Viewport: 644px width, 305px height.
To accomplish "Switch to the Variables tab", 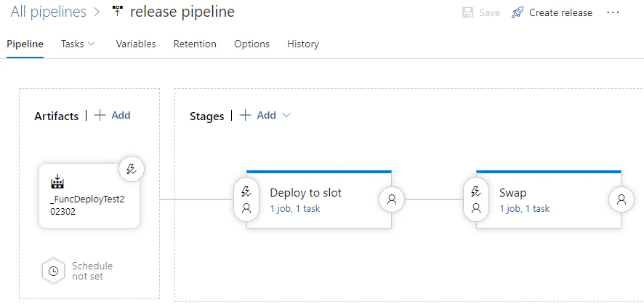I will tap(136, 44).
